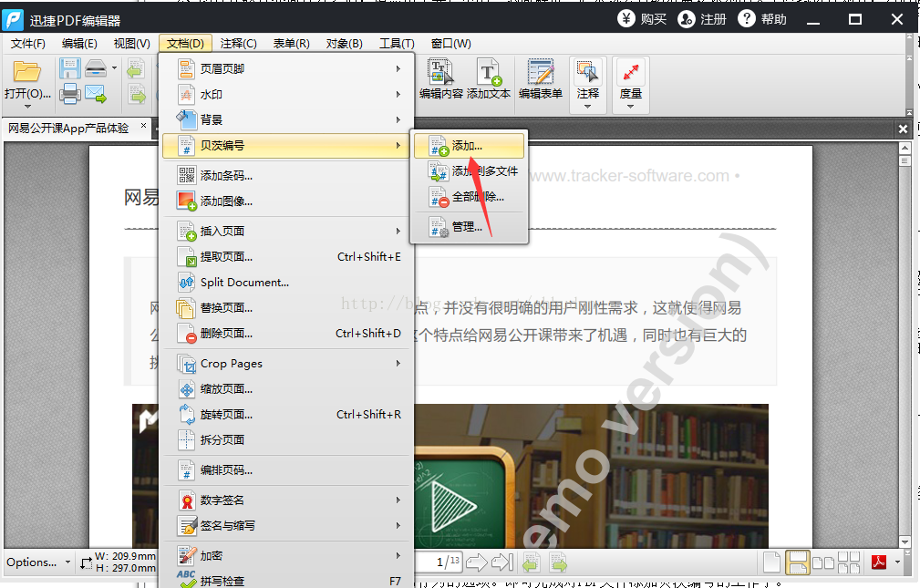Click the 注册 register button
This screenshot has height=588, width=920.
(702, 19)
